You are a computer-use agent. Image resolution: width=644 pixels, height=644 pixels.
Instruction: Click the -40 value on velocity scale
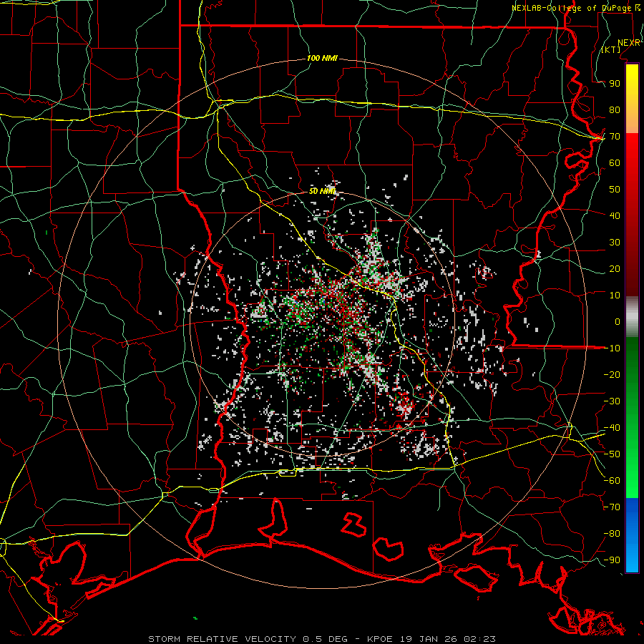[612, 428]
